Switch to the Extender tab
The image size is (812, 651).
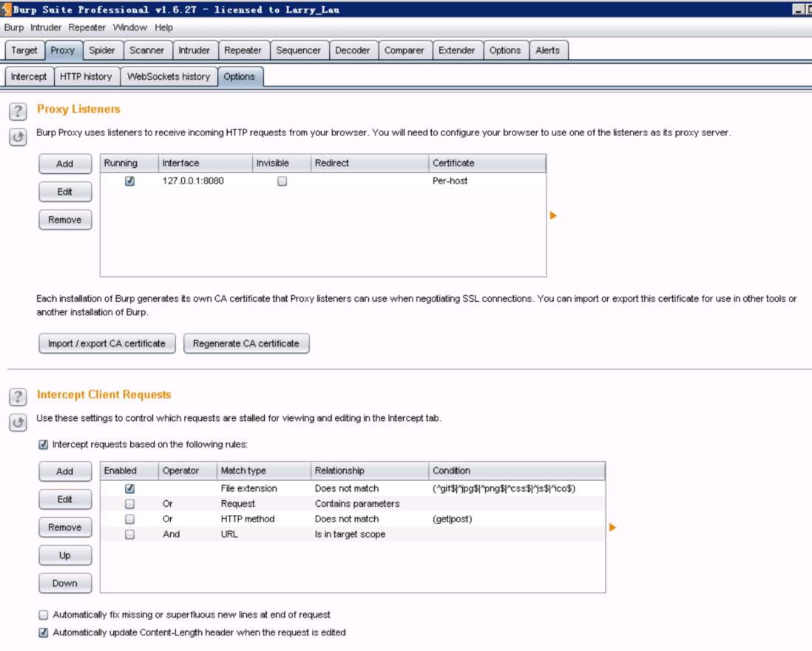pyautogui.click(x=457, y=50)
